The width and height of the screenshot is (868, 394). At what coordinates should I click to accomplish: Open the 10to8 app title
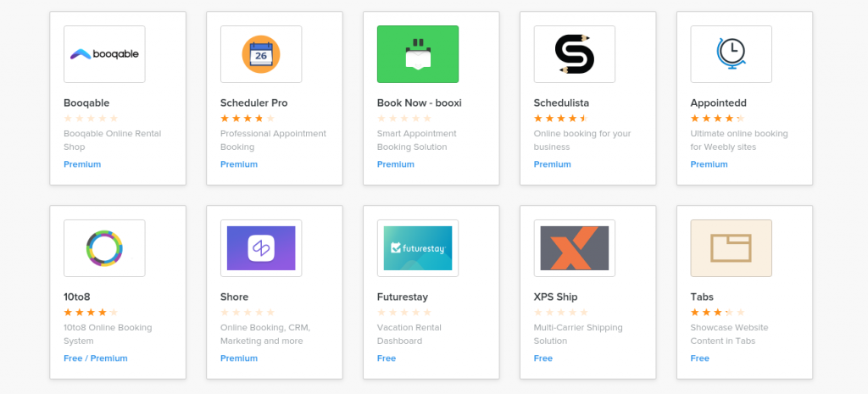pos(77,297)
